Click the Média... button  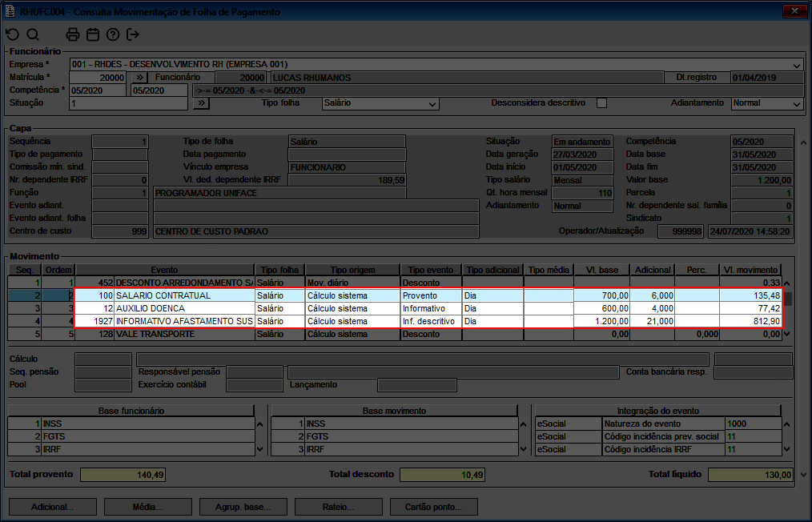[x=148, y=507]
